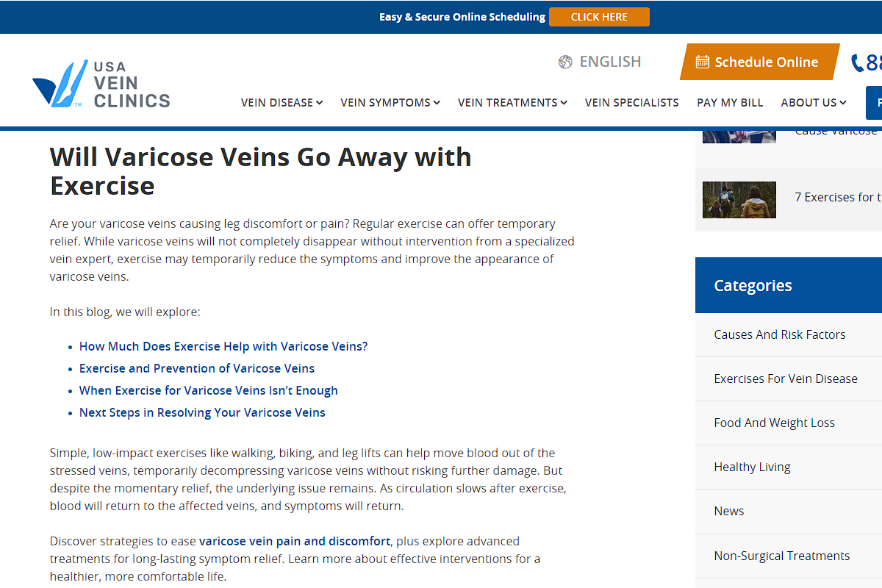This screenshot has height=588, width=882.
Task: Expand the Vein Disease dropdown menu
Action: point(282,103)
